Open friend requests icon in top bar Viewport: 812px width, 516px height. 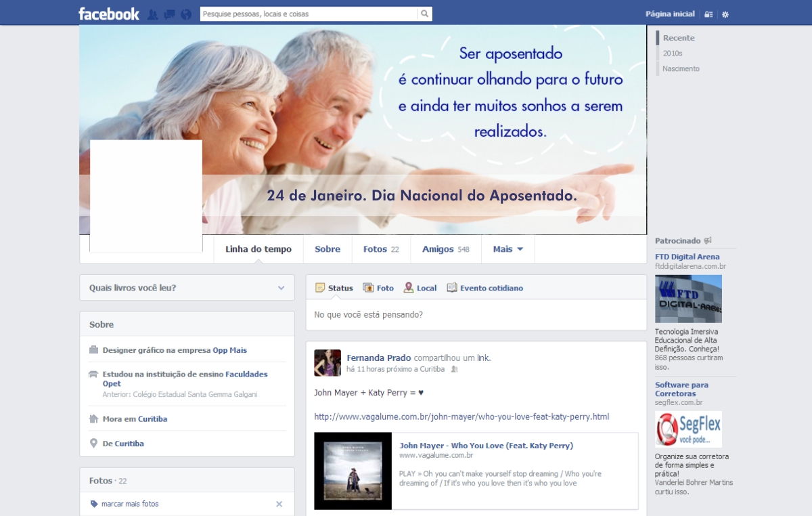[x=153, y=14]
